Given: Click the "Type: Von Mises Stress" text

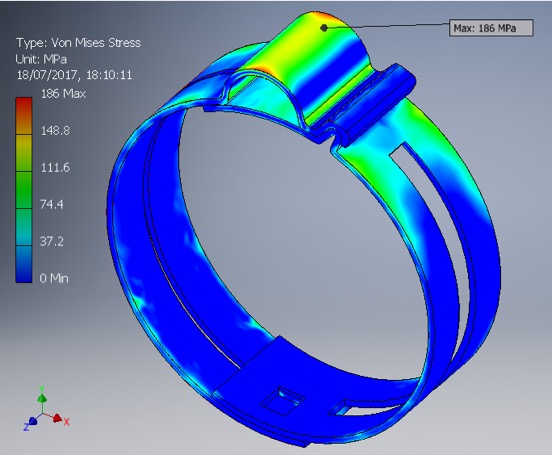Looking at the screenshot, I should pyautogui.click(x=79, y=43).
